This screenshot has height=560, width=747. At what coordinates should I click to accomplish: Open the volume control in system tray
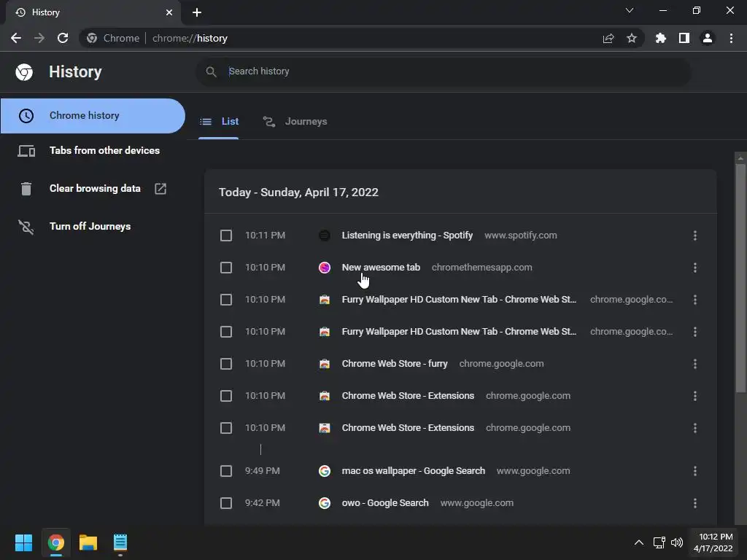(x=677, y=542)
